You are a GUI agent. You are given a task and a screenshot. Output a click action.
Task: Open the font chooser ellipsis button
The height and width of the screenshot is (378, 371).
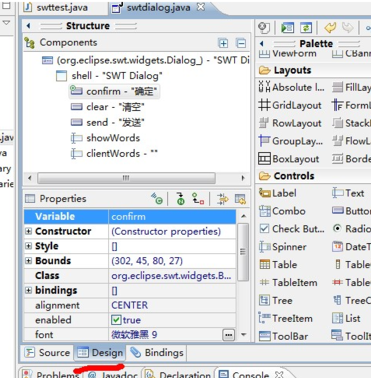[229, 335]
